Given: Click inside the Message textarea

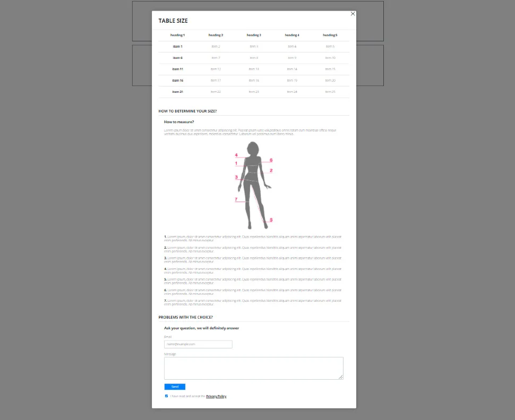Looking at the screenshot, I should pos(254,368).
